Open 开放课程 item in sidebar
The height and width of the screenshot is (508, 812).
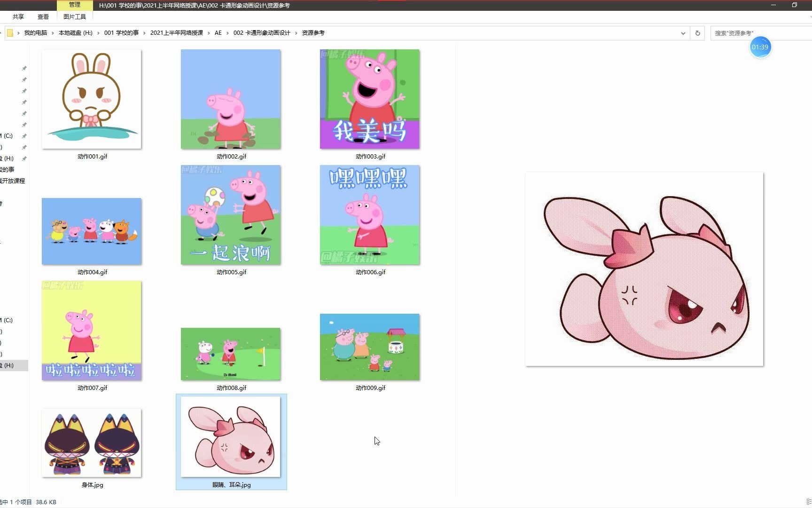pyautogui.click(x=13, y=181)
